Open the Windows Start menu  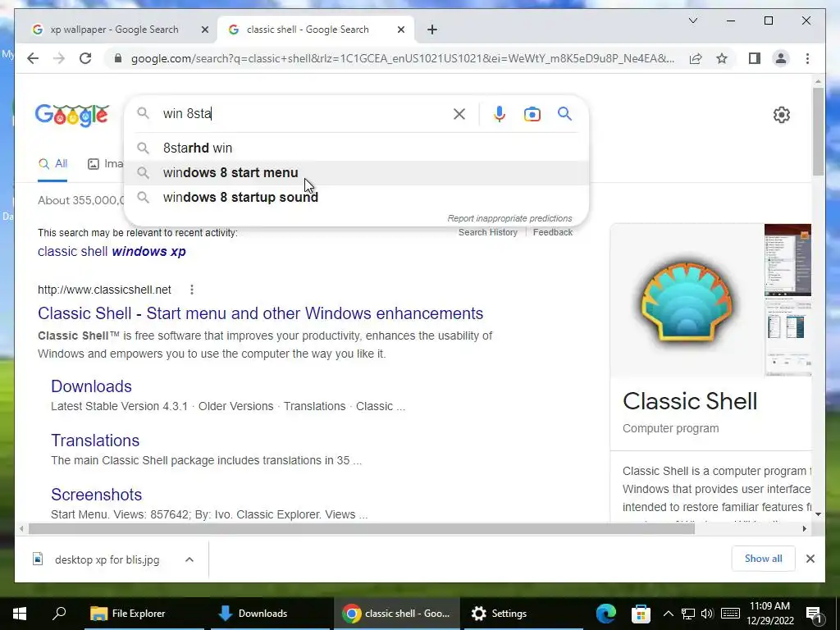pyautogui.click(x=20, y=614)
